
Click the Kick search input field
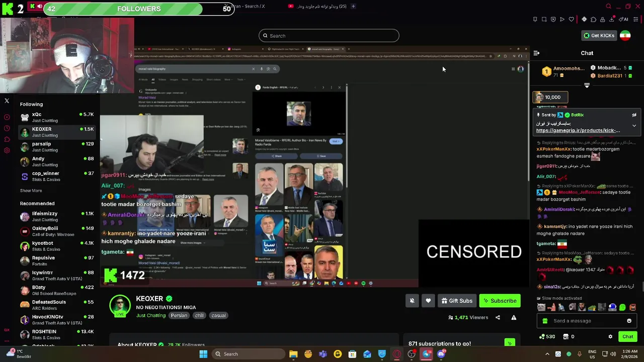pos(329,36)
